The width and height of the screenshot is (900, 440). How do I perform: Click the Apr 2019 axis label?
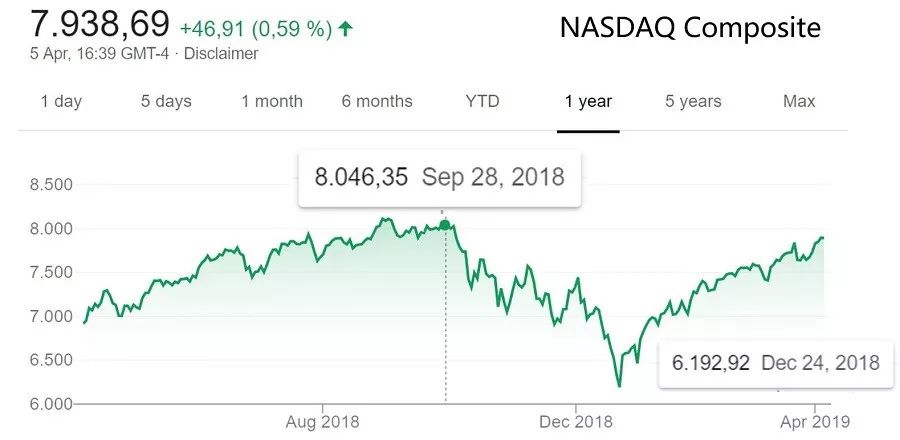(x=816, y=422)
